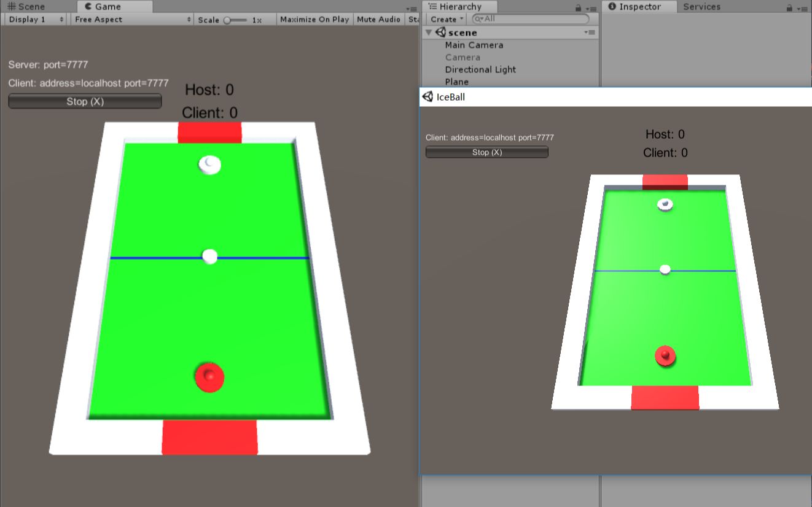The width and height of the screenshot is (812, 507).
Task: Click the Unity logo in the IceBall window title
Action: (x=427, y=96)
